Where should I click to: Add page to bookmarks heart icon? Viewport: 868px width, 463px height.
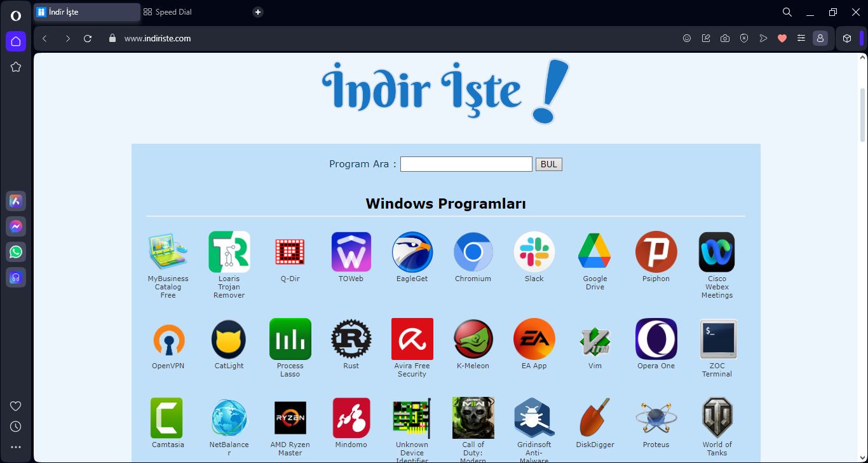782,38
